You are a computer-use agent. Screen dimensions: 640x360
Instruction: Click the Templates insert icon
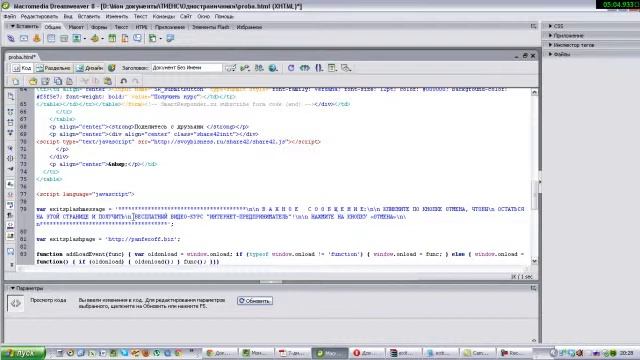point(153,38)
